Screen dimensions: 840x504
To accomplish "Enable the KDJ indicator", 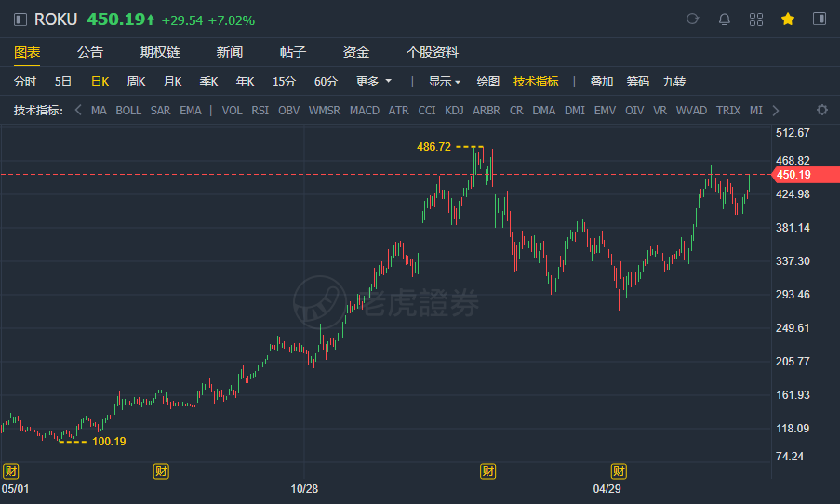I will click(454, 111).
